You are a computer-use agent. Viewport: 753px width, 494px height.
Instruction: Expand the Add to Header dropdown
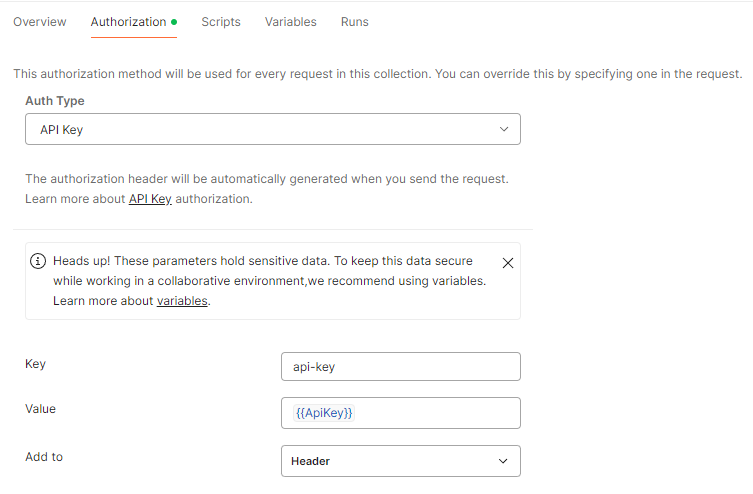(401, 461)
